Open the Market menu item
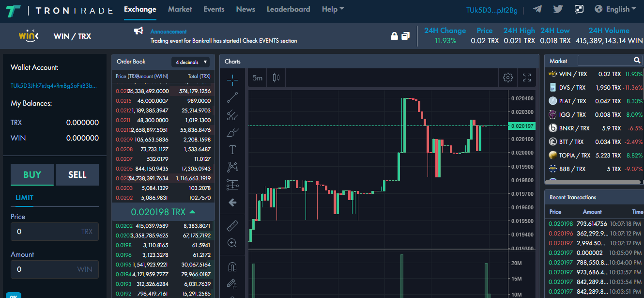Viewport: 644px width, 298px height. [180, 9]
